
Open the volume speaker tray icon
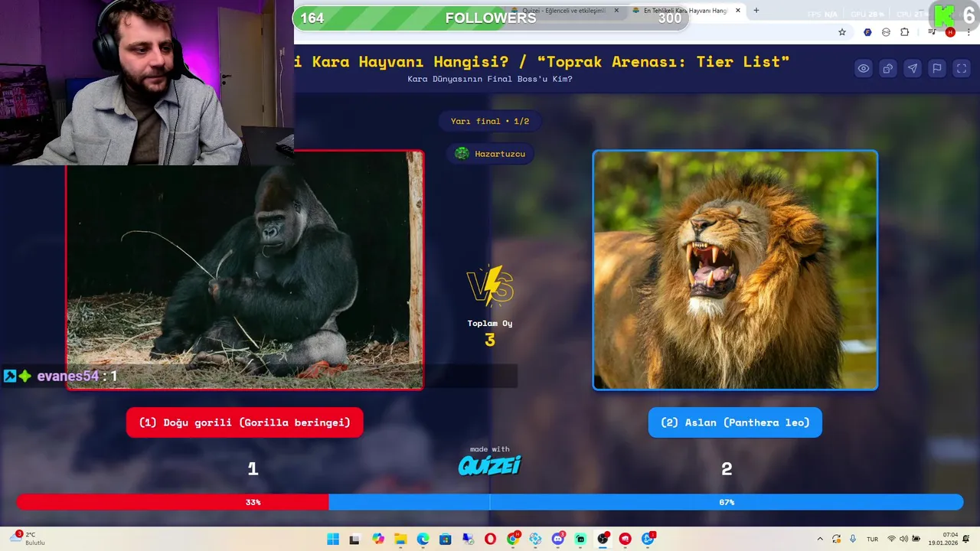coord(903,540)
